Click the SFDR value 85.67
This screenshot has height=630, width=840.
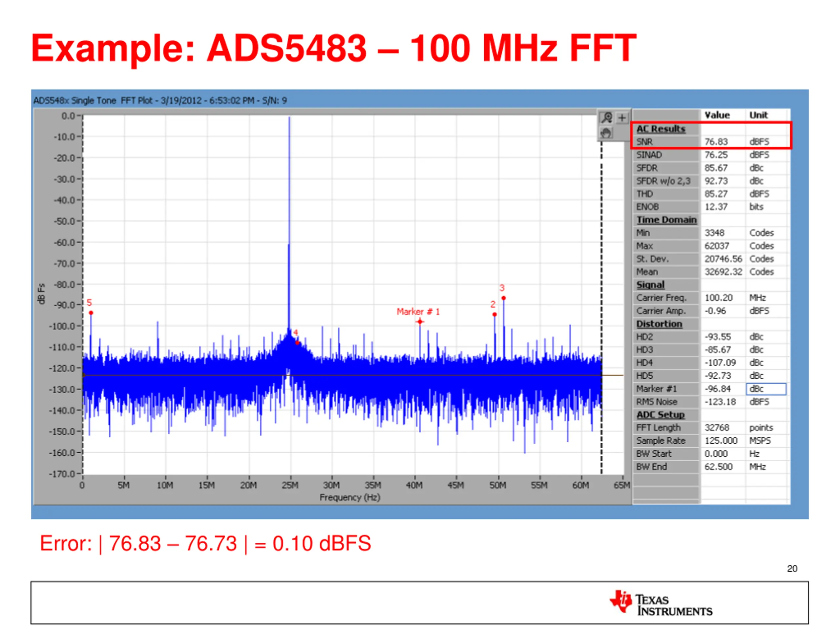click(x=716, y=168)
